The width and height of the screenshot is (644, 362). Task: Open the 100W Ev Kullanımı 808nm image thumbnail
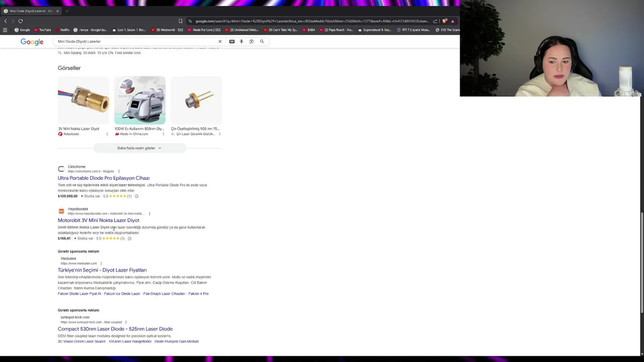pyautogui.click(x=140, y=100)
